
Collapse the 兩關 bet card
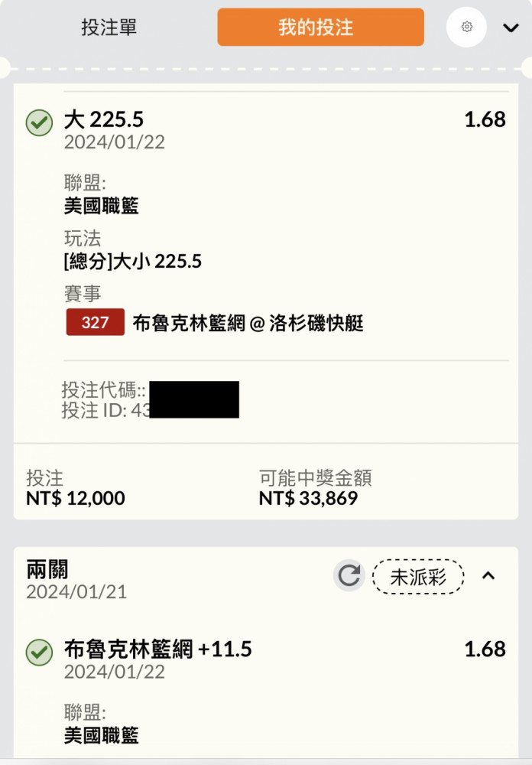coord(488,576)
